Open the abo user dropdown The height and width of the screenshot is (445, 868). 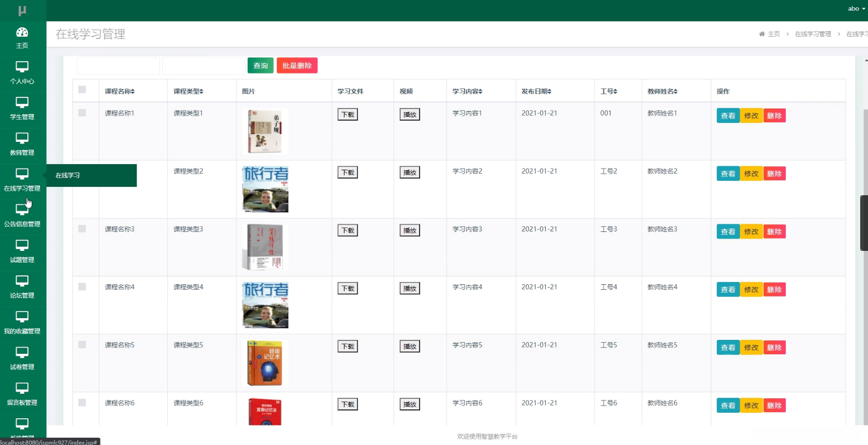click(856, 9)
